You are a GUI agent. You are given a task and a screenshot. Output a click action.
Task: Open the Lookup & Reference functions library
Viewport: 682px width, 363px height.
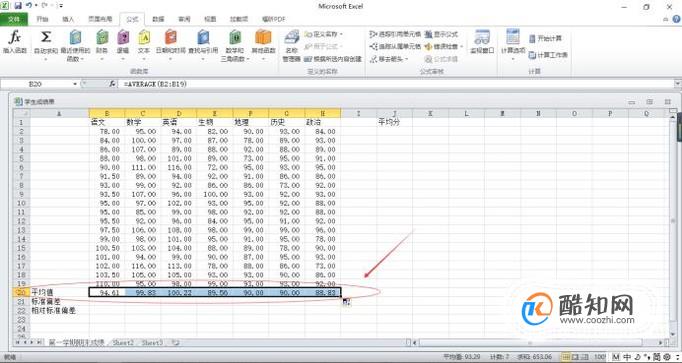coord(203,42)
